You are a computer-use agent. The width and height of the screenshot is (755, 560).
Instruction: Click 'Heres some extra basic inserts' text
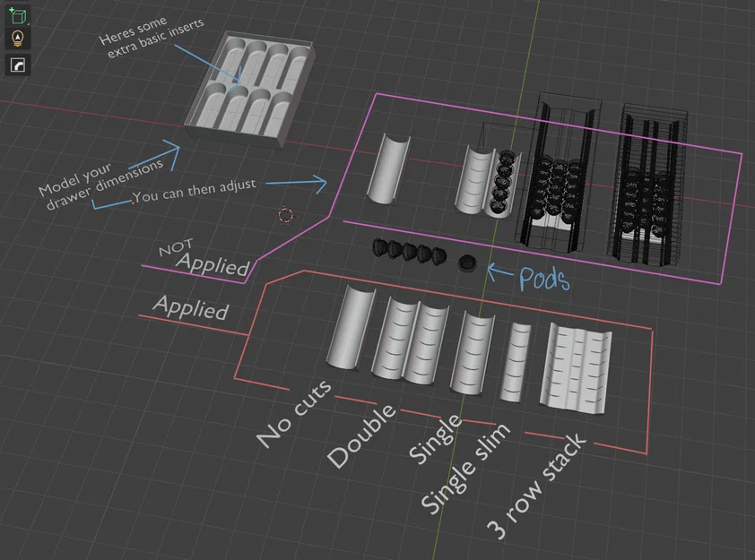coord(152,37)
